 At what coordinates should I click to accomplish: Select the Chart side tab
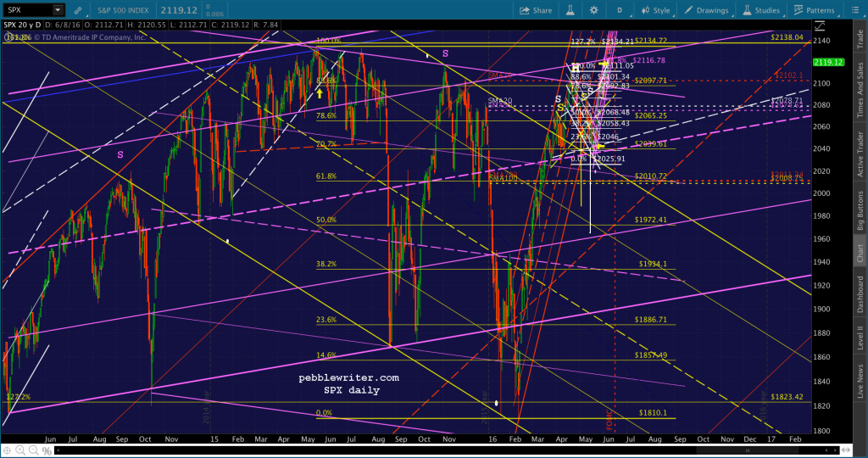pos(860,253)
